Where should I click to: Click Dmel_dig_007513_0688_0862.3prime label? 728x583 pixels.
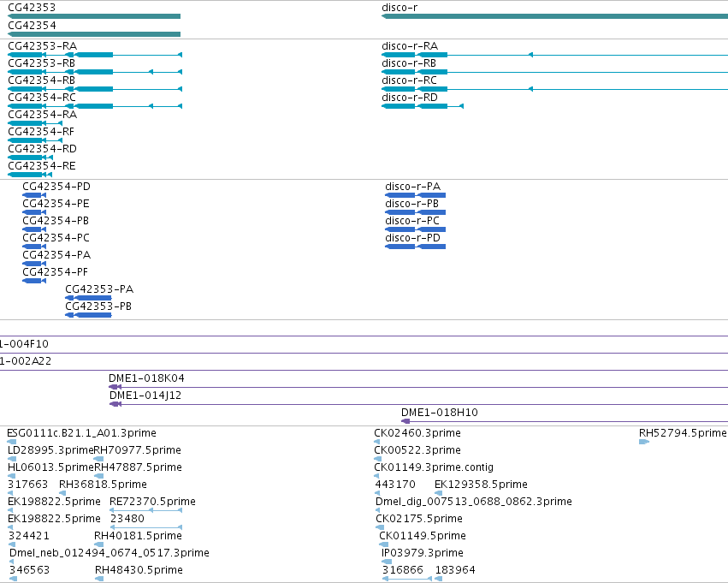tap(474, 503)
